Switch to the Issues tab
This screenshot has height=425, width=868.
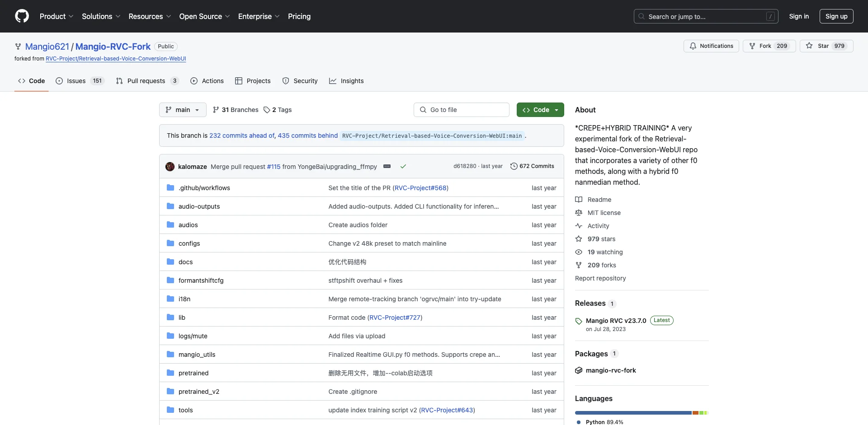pos(80,81)
